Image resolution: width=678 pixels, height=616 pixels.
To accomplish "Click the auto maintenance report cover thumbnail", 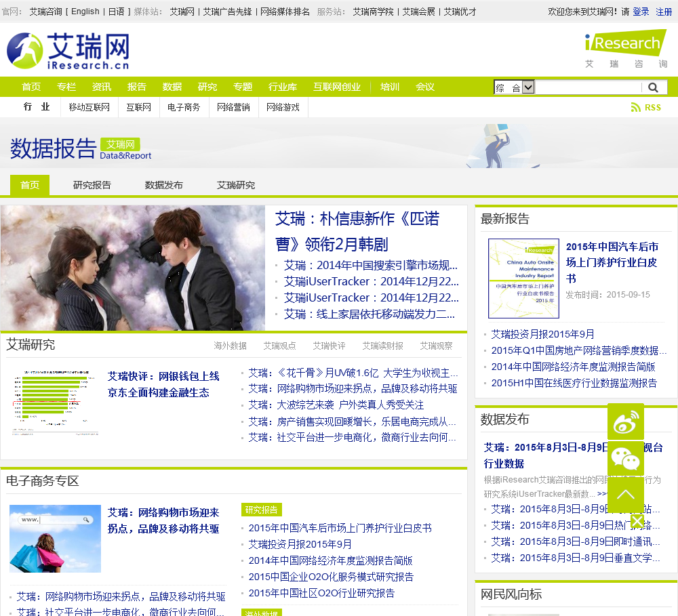I will pyautogui.click(x=523, y=279).
